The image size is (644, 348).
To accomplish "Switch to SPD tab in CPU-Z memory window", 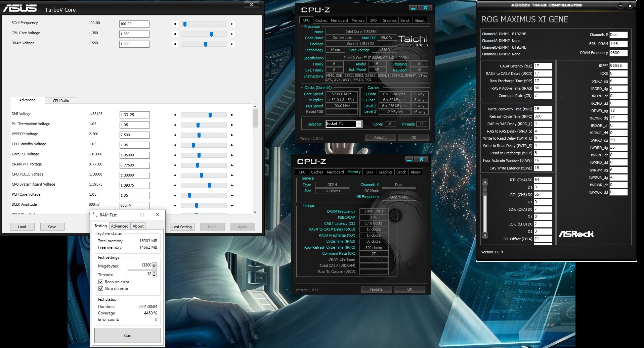I will point(369,172).
